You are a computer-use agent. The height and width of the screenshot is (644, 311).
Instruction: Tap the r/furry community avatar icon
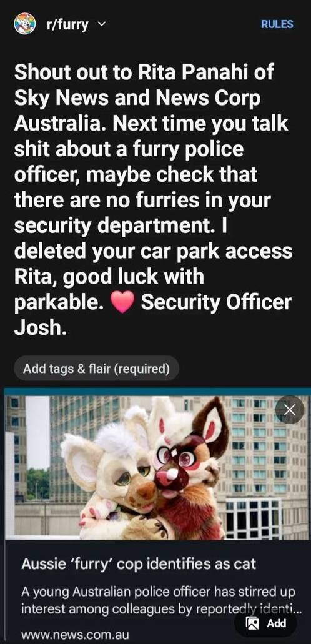pyautogui.click(x=24, y=24)
